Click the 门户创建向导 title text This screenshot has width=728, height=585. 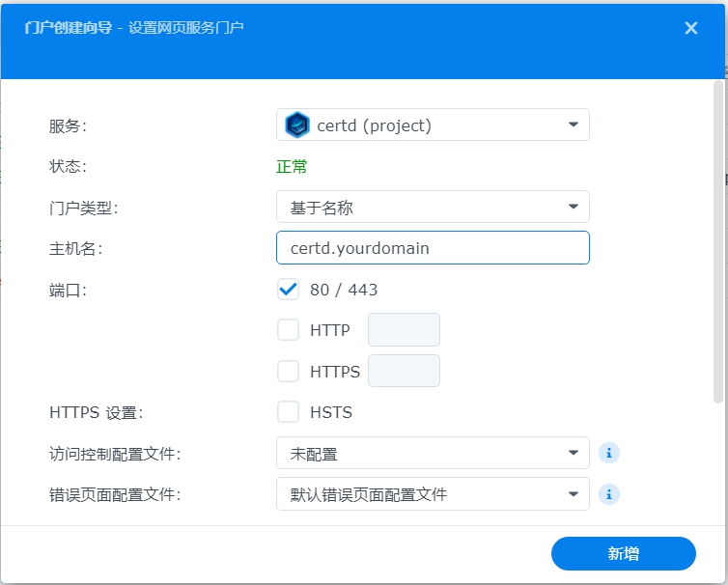(68, 28)
